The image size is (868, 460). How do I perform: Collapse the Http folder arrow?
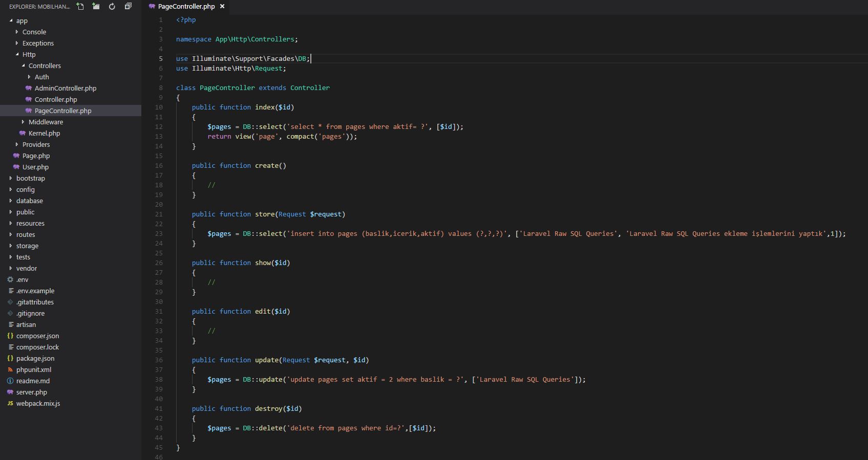[x=17, y=54]
